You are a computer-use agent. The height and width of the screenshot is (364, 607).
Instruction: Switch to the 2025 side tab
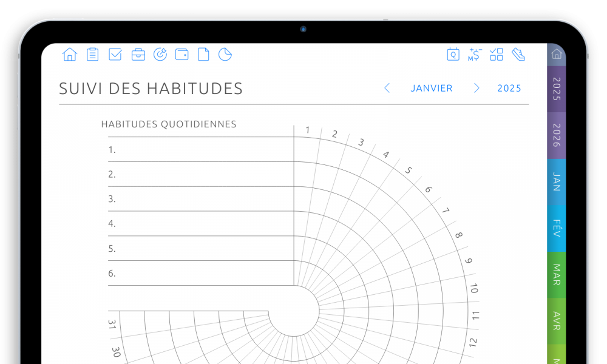(557, 89)
